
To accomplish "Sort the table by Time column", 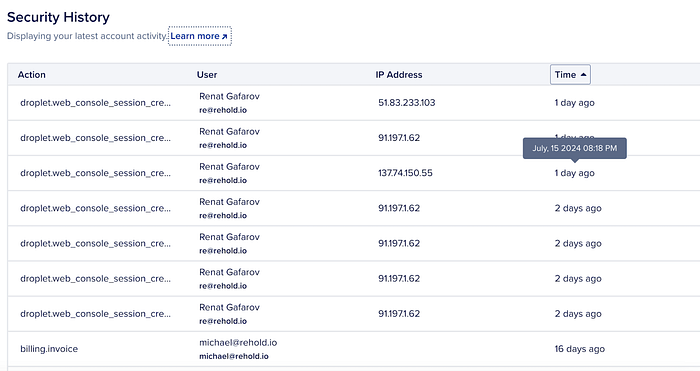I will (x=570, y=75).
